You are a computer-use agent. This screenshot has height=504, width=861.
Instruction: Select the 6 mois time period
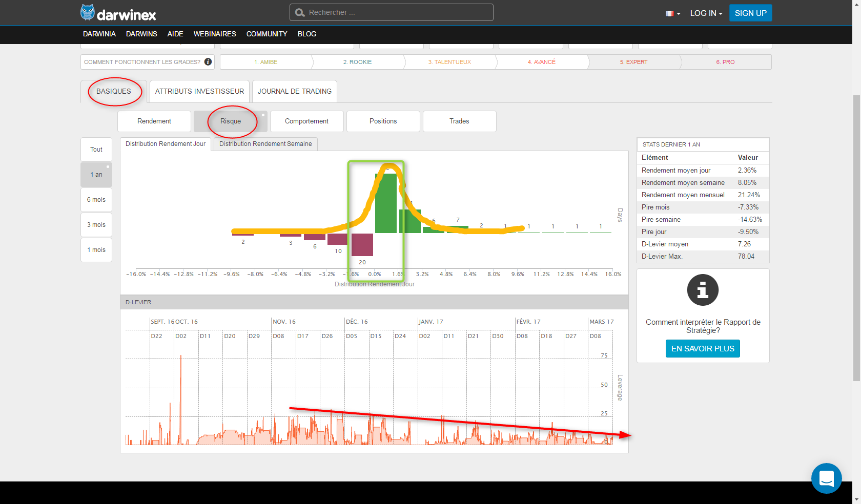click(96, 200)
